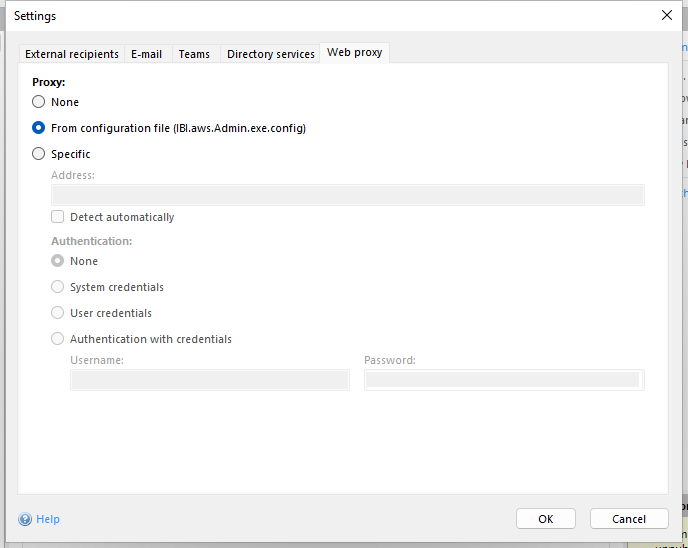The height and width of the screenshot is (548, 688).
Task: Enable the Detect automatically checkbox
Action: tap(58, 217)
